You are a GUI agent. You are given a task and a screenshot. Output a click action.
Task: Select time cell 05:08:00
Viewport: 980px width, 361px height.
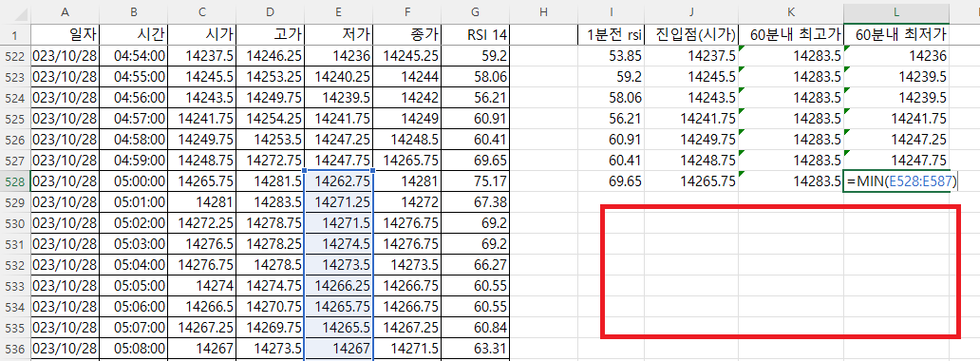click(x=133, y=348)
